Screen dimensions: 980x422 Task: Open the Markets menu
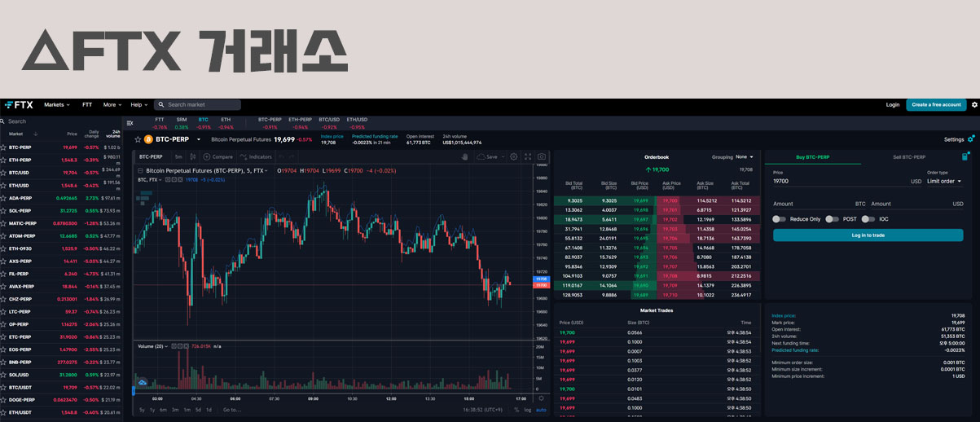click(x=57, y=104)
